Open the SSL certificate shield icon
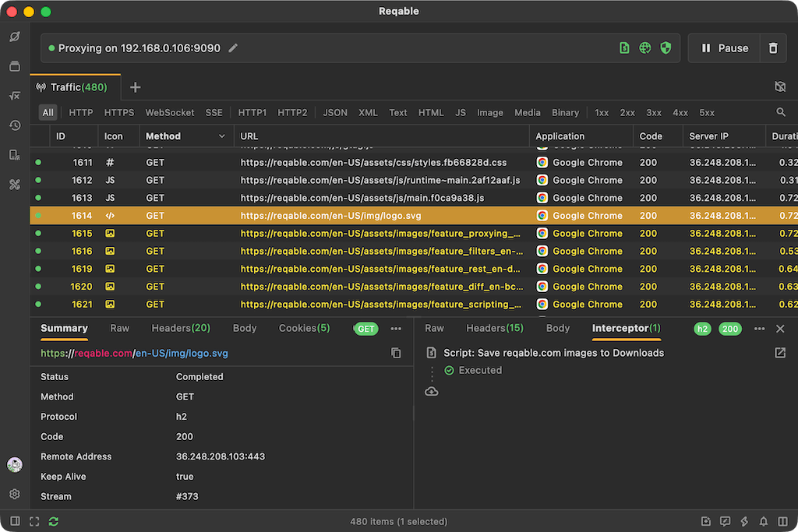 click(x=666, y=48)
